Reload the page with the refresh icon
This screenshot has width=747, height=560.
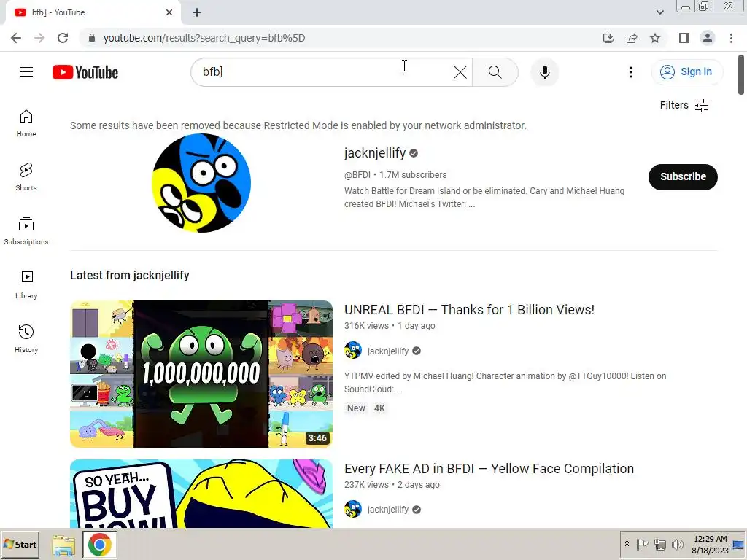63,38
